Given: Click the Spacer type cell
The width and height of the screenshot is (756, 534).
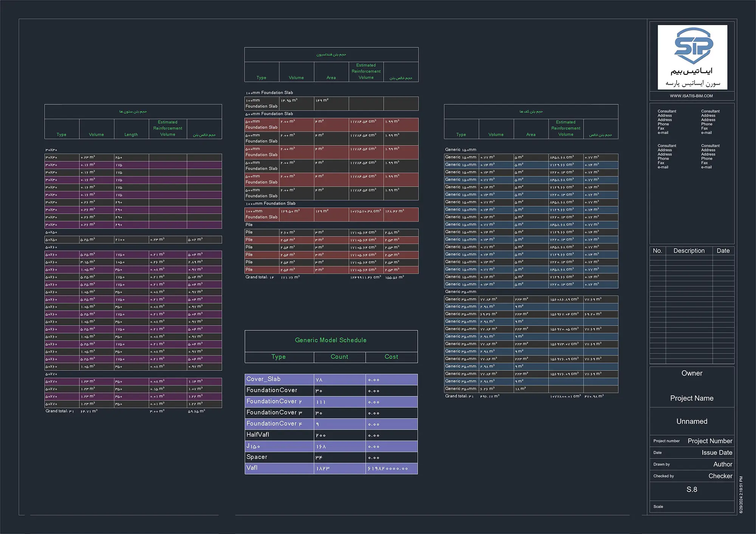Looking at the screenshot, I should tap(257, 457).
